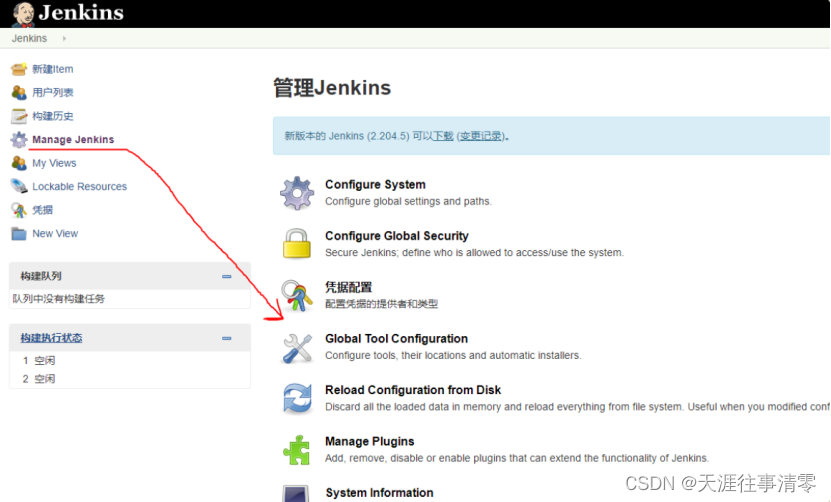This screenshot has height=502, width=831.
Task: Click the 用户列表 people icon
Action: tap(19, 92)
